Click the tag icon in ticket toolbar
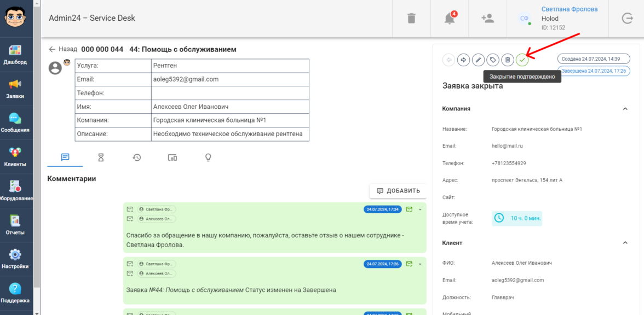 coord(493,60)
